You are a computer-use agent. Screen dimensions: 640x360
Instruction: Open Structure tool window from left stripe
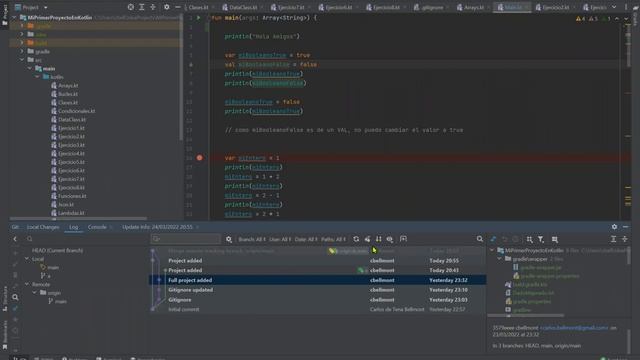tap(5, 299)
